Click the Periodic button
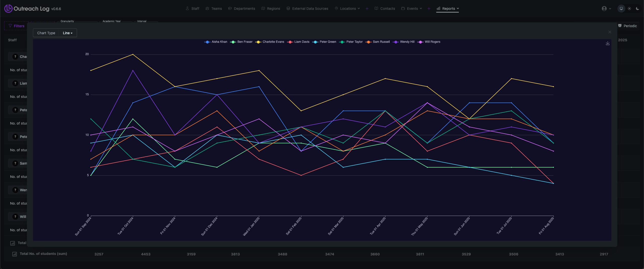Screen dimensions: 644x269 tap(628, 26)
